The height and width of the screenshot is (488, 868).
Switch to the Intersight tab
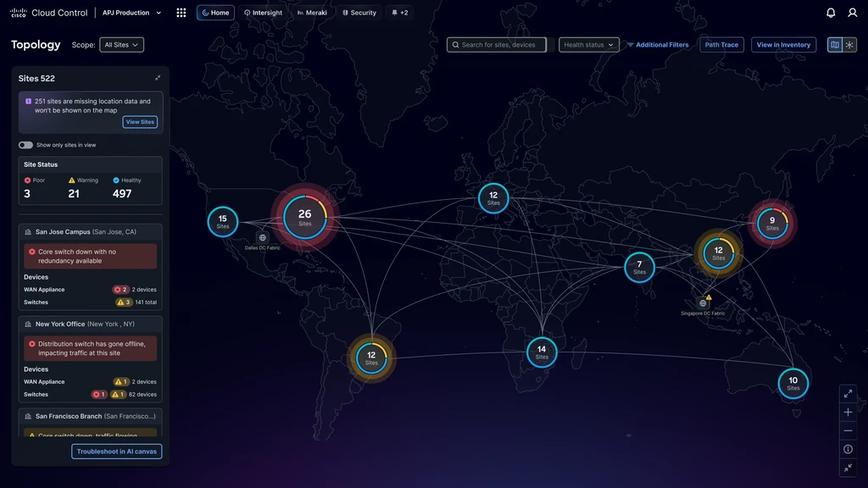263,13
